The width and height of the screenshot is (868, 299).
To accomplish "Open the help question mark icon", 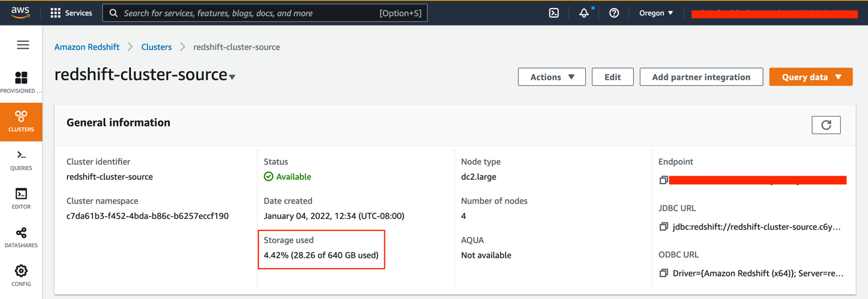I will tap(614, 13).
